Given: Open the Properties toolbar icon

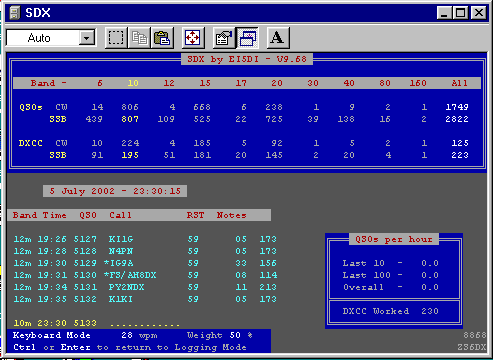Looking at the screenshot, I should pos(224,38).
